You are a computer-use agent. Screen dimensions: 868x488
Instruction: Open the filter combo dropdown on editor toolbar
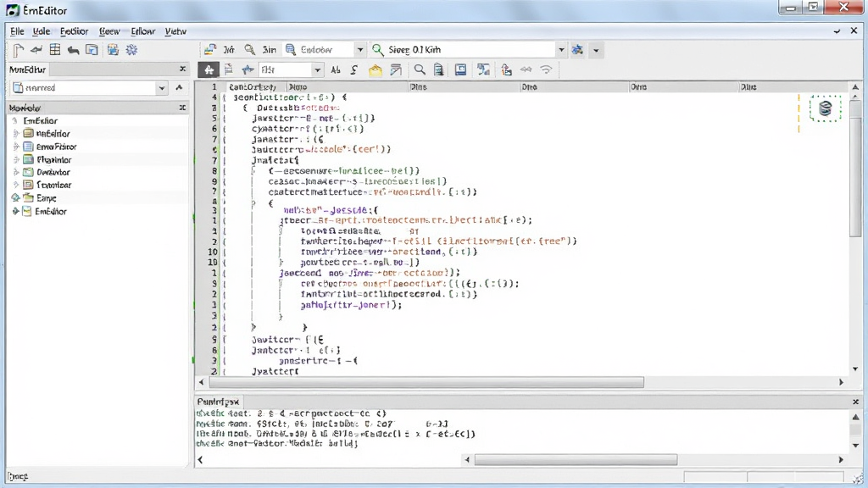click(317, 69)
